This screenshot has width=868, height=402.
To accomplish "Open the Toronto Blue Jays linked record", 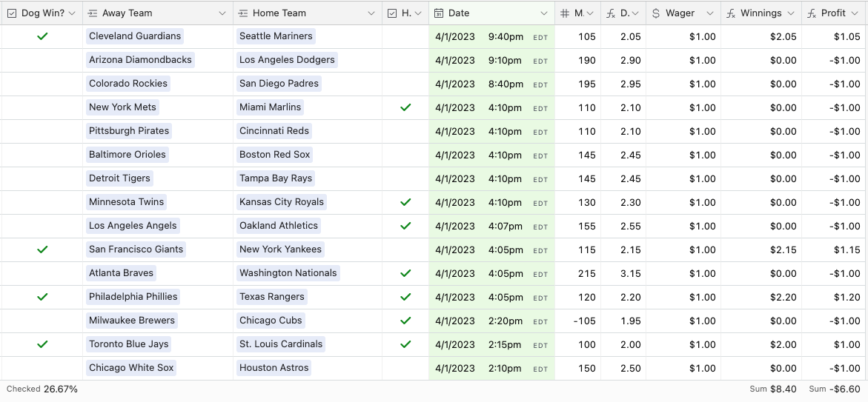I will [x=129, y=344].
